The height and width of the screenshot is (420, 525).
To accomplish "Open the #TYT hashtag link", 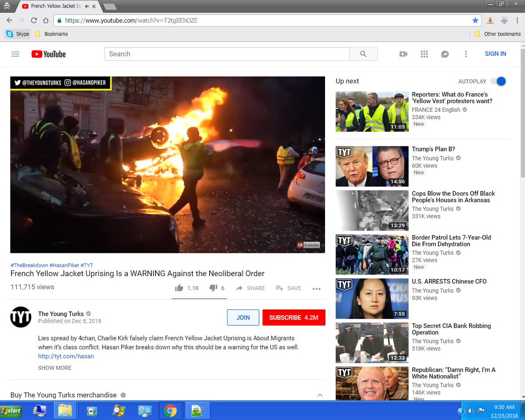I will [x=87, y=265].
